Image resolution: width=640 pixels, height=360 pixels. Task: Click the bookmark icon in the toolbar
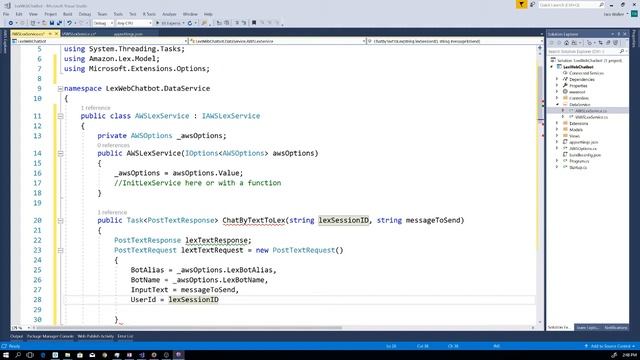pyautogui.click(x=254, y=23)
